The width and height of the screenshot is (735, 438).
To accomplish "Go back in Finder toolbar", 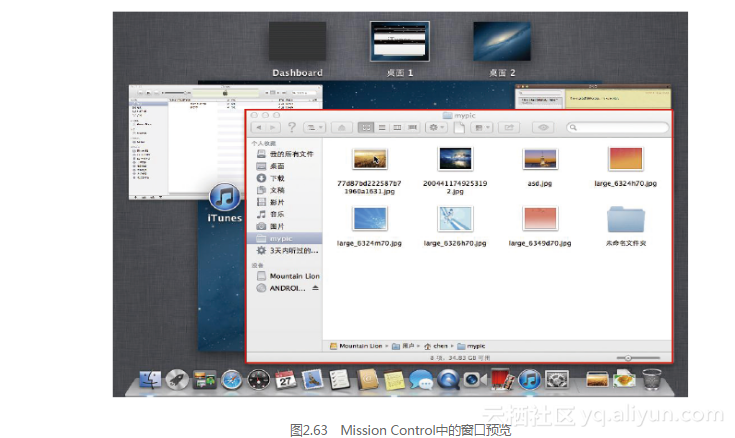I will click(259, 127).
